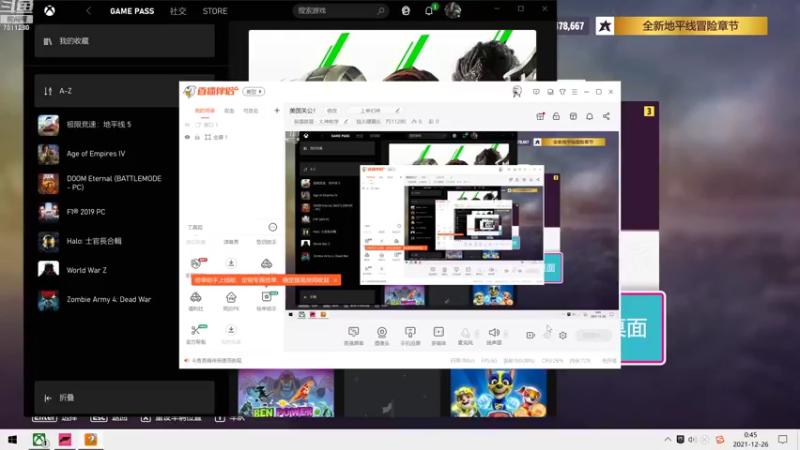Open the Xbox logo home button
The height and width of the screenshot is (450, 800).
click(x=49, y=10)
